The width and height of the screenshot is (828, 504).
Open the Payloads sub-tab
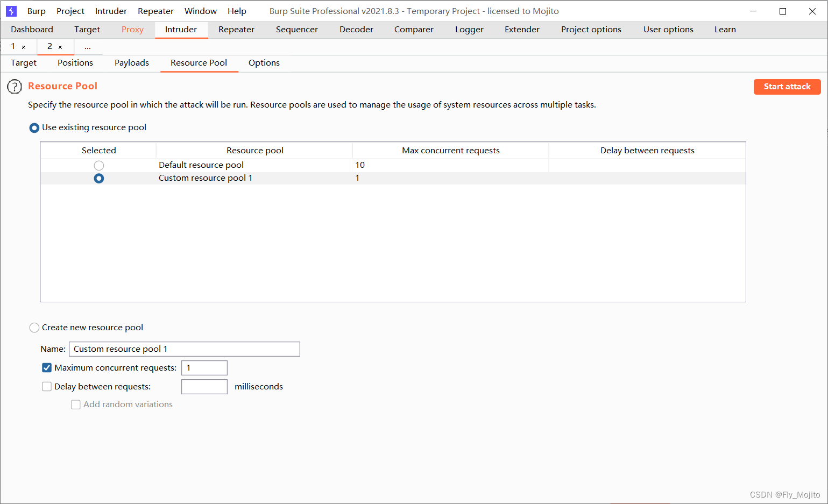point(132,63)
